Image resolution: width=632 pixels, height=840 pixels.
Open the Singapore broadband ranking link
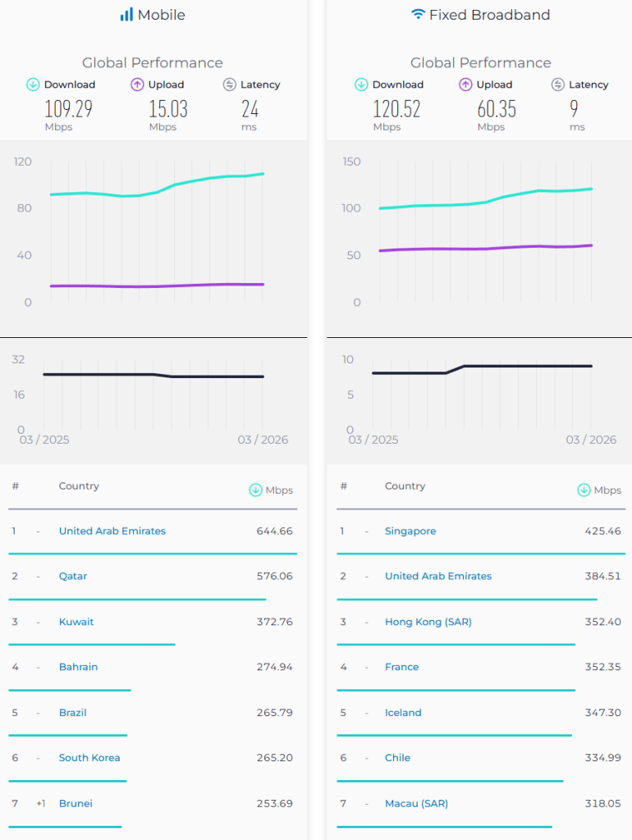point(410,531)
